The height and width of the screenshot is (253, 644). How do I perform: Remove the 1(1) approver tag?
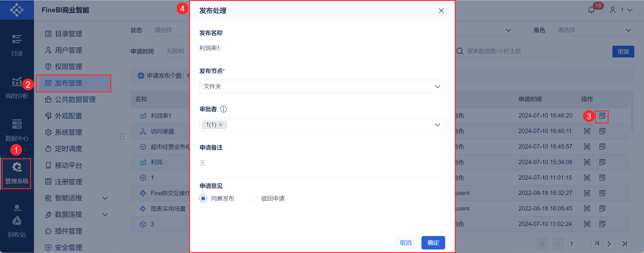221,125
